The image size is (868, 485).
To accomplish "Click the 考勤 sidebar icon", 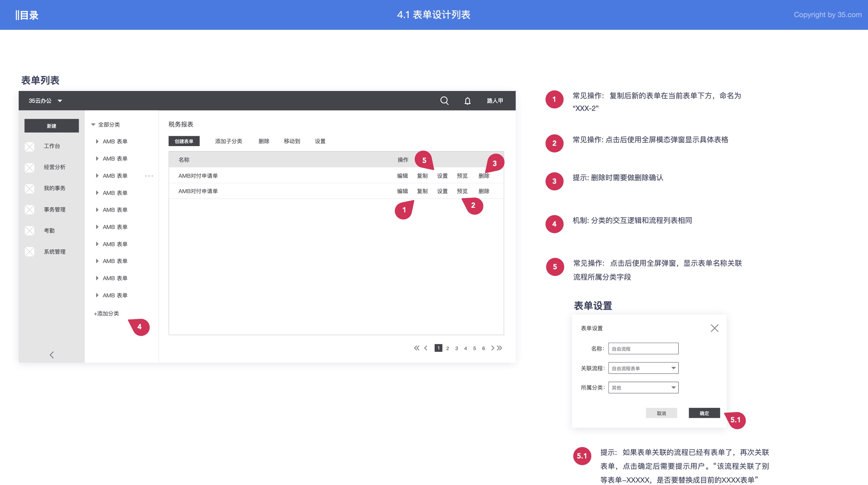I will coord(30,231).
